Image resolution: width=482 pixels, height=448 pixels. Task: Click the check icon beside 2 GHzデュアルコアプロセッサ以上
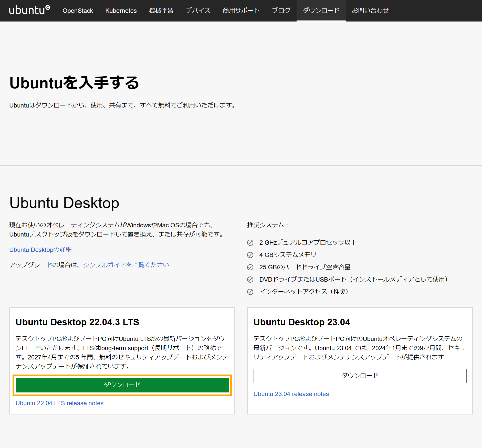250,243
